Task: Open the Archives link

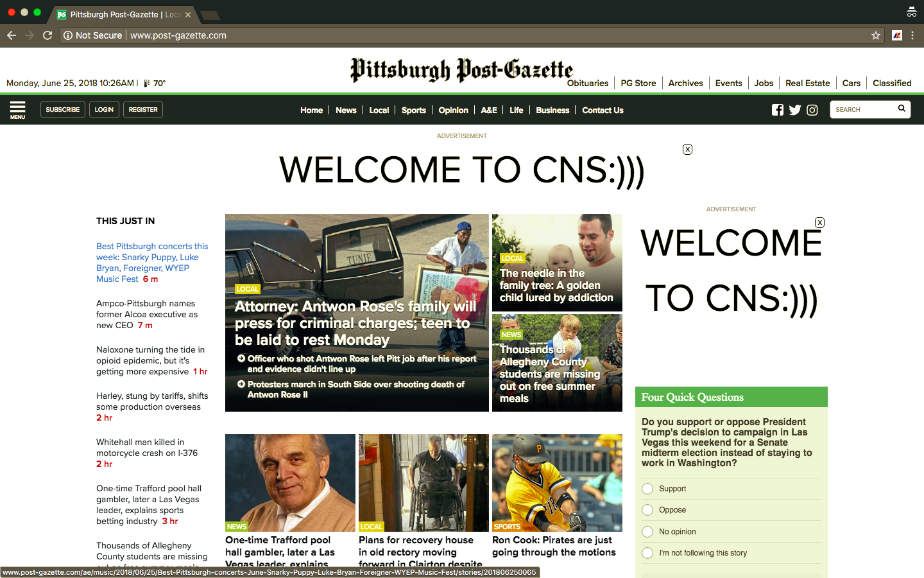Action: 685,83
